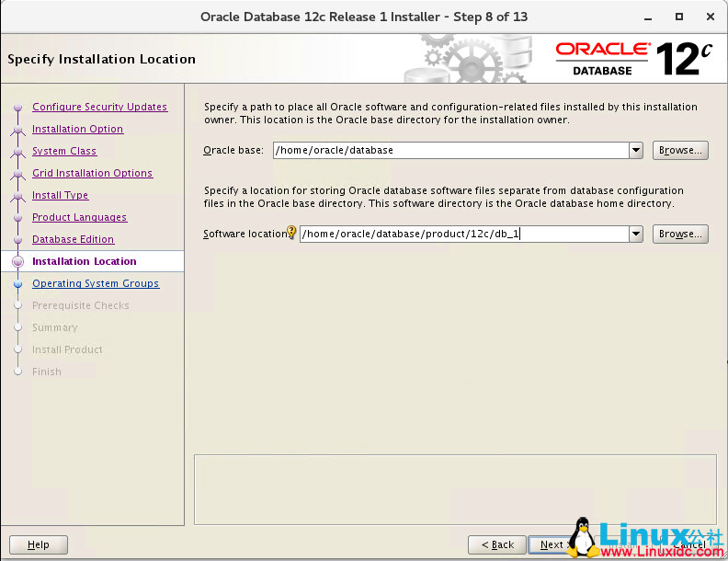The image size is (728, 561).
Task: Go back with the Back button
Action: pos(497,544)
